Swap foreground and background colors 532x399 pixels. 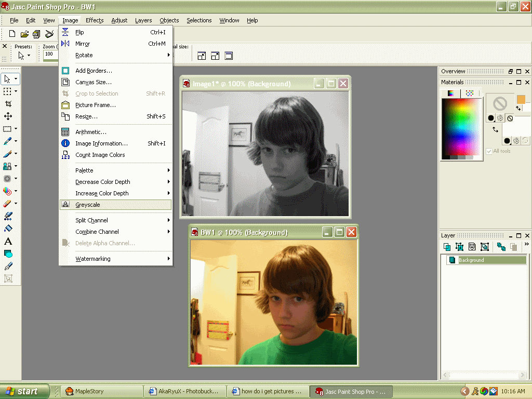(x=518, y=108)
